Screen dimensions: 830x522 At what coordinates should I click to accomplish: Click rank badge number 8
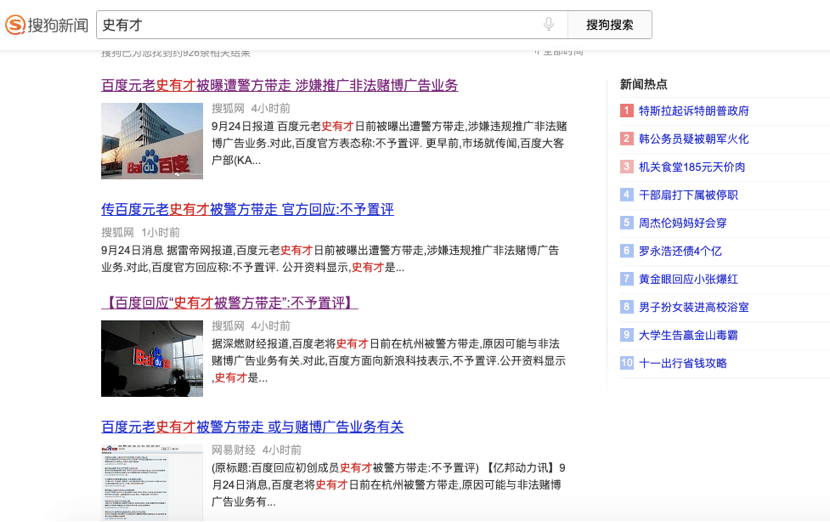click(x=626, y=307)
